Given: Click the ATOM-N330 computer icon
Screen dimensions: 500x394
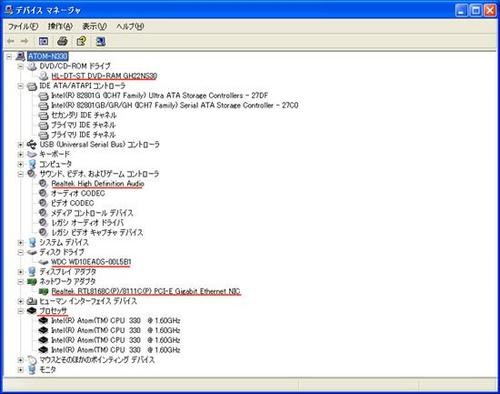Looking at the screenshot, I should (20, 56).
